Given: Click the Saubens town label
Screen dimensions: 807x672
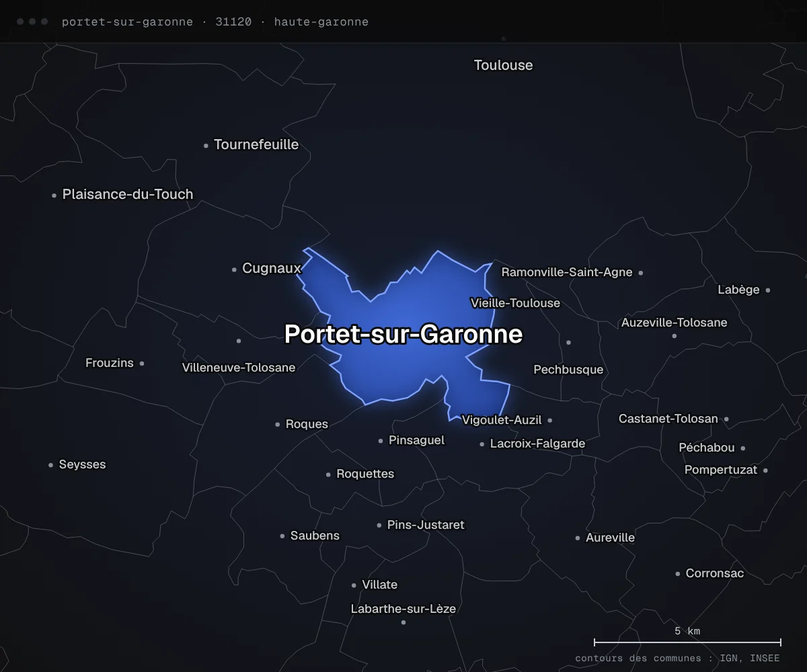Looking at the screenshot, I should click(315, 536).
